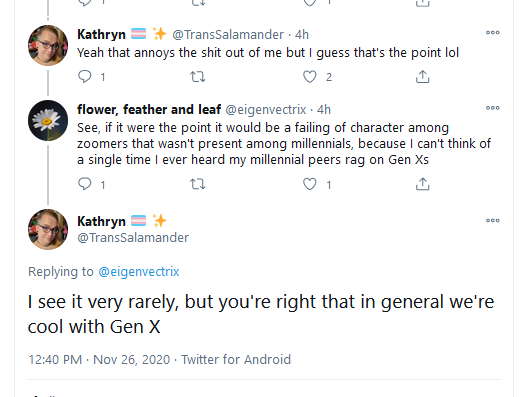Share Kathryn's 'annoys' tweet
The height and width of the screenshot is (397, 528).
coord(422,77)
